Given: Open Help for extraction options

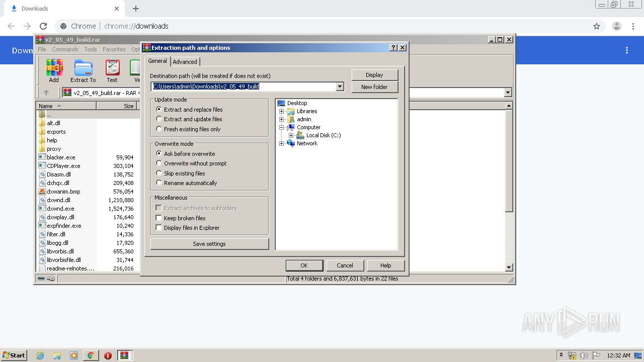Looking at the screenshot, I should [x=385, y=265].
